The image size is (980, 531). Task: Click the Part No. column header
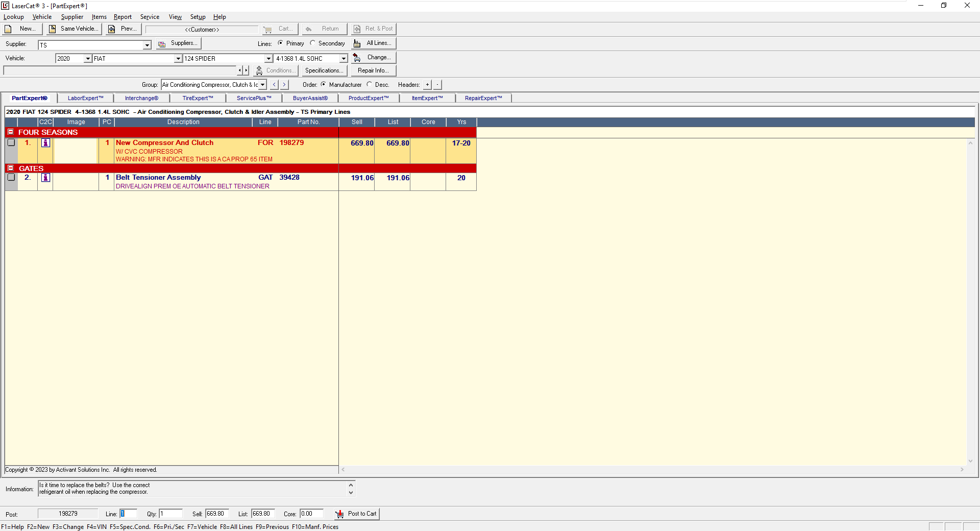(308, 122)
